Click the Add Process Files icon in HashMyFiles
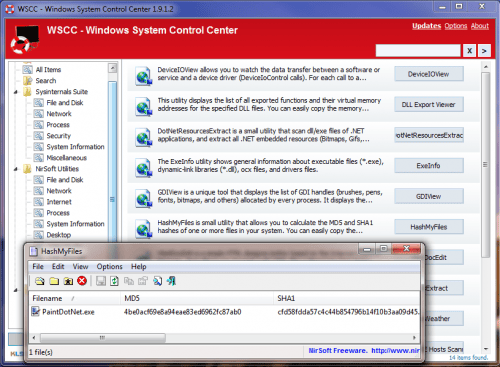Image resolution: width=500 pixels, height=367 pixels. point(68,281)
